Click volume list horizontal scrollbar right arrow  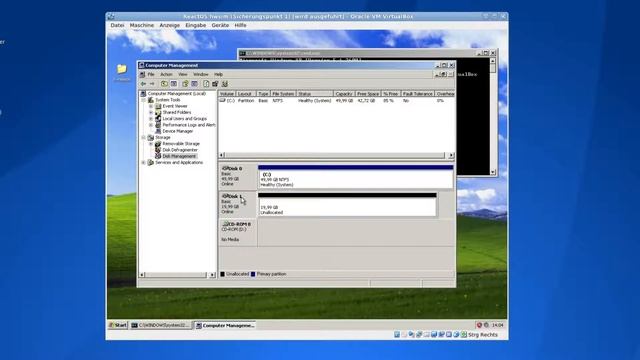click(x=451, y=156)
